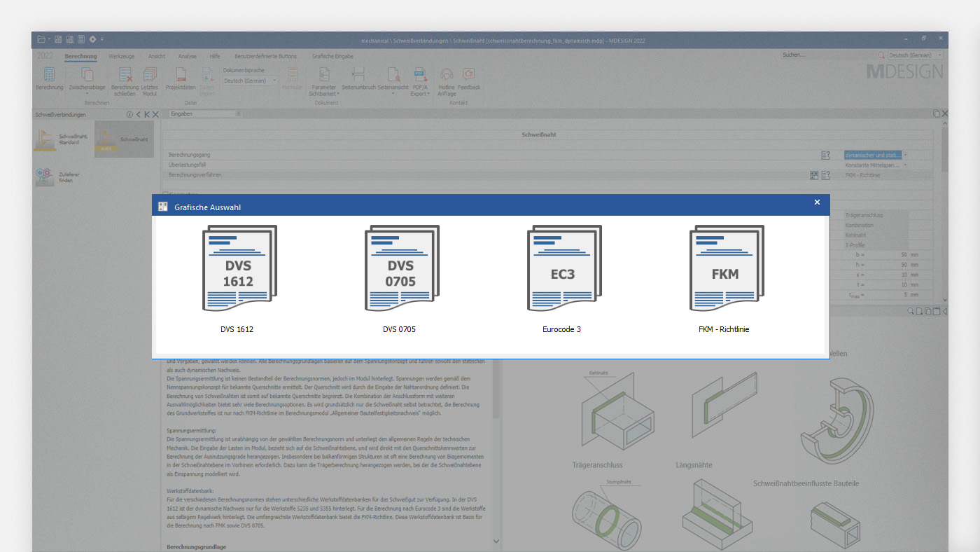
Task: Open the Ansicht ribbon tab
Action: (157, 56)
